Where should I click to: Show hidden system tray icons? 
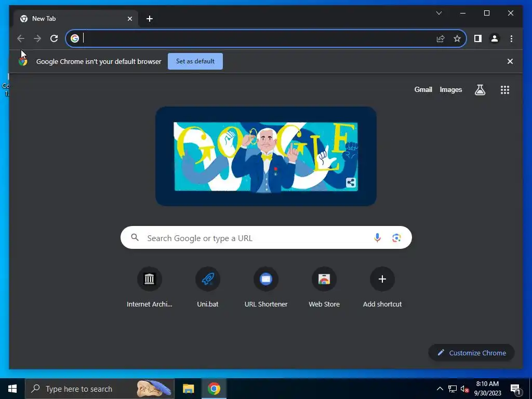pos(440,389)
